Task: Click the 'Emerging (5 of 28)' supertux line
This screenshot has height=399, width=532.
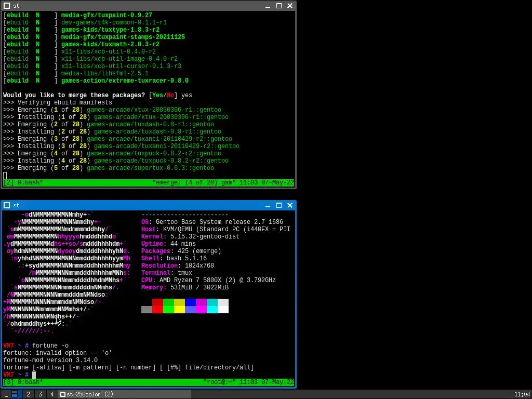Action: point(109,168)
